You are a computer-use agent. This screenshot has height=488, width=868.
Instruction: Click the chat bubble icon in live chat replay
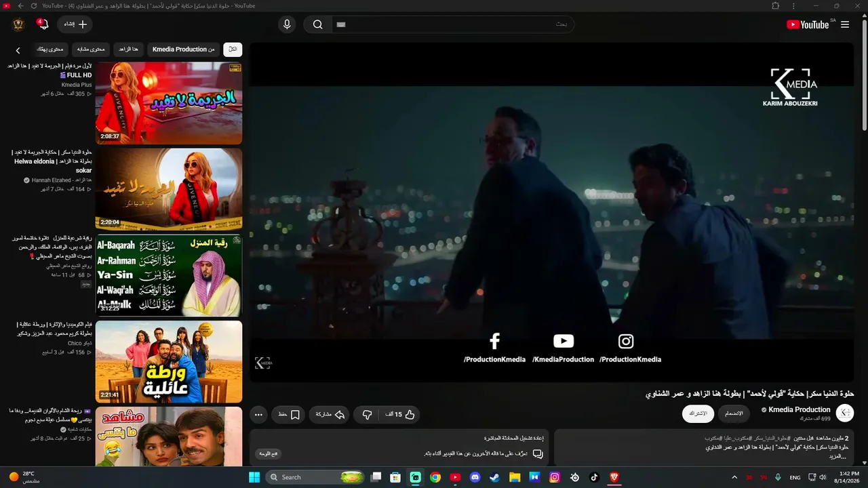coord(538,453)
